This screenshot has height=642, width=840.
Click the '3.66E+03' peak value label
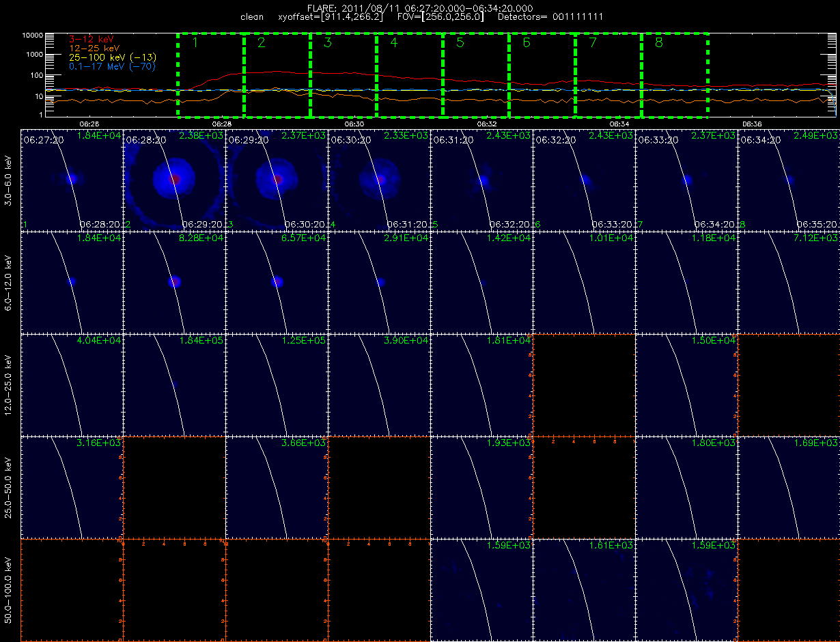[x=304, y=443]
